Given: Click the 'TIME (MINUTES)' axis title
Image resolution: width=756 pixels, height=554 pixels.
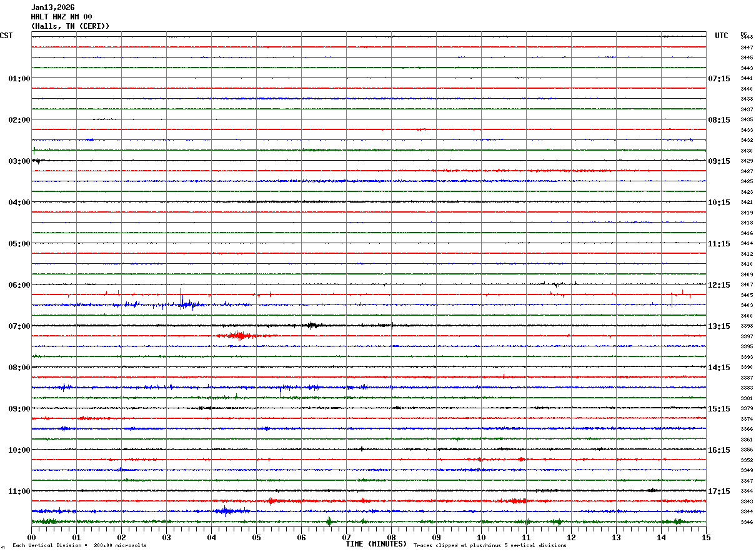Looking at the screenshot, I should click(x=376, y=544).
